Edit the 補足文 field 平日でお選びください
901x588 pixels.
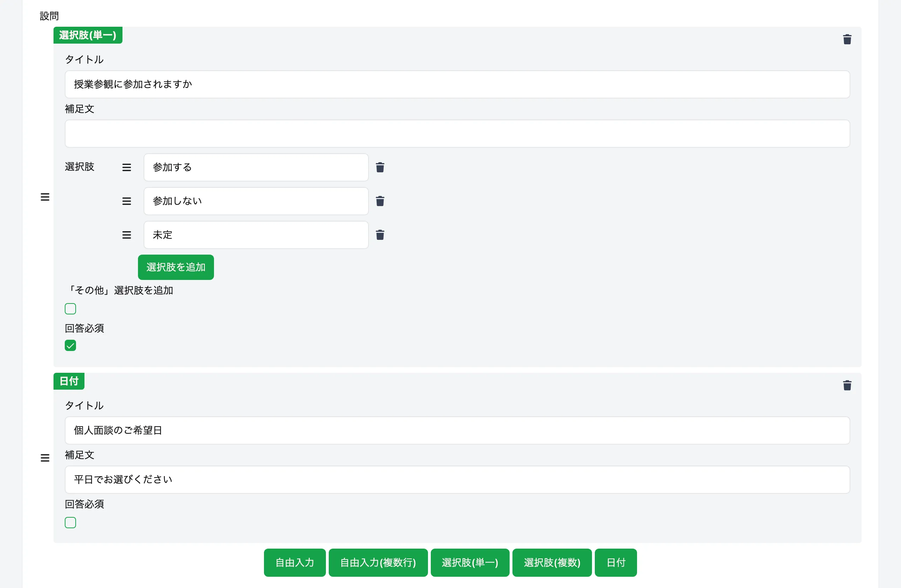pyautogui.click(x=457, y=480)
